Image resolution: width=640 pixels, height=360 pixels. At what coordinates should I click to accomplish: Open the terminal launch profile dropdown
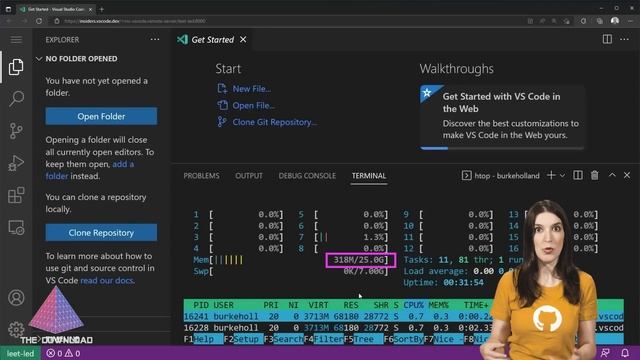click(x=562, y=176)
